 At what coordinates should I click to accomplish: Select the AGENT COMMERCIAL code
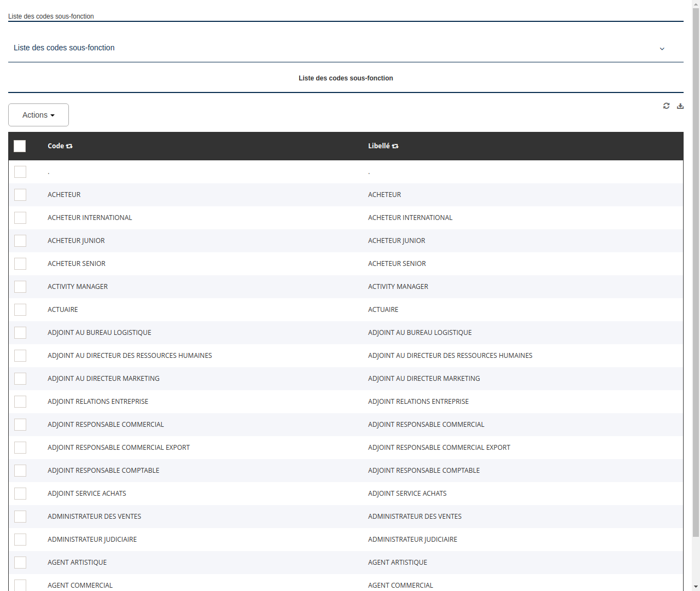coord(80,585)
